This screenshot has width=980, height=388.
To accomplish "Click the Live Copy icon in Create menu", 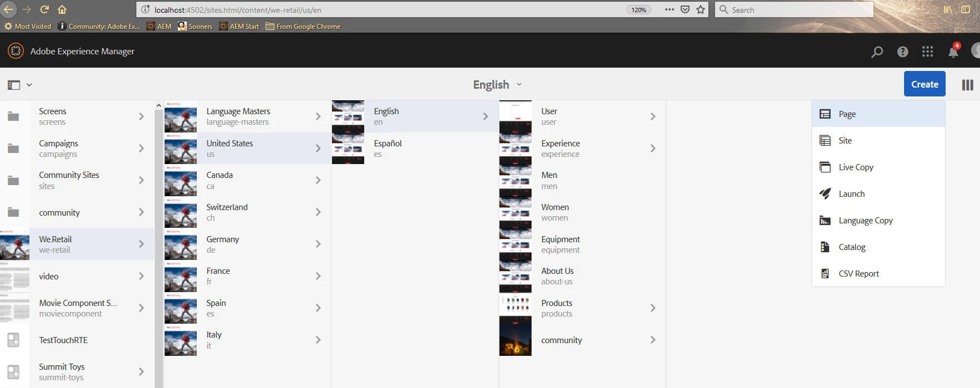I will (825, 167).
